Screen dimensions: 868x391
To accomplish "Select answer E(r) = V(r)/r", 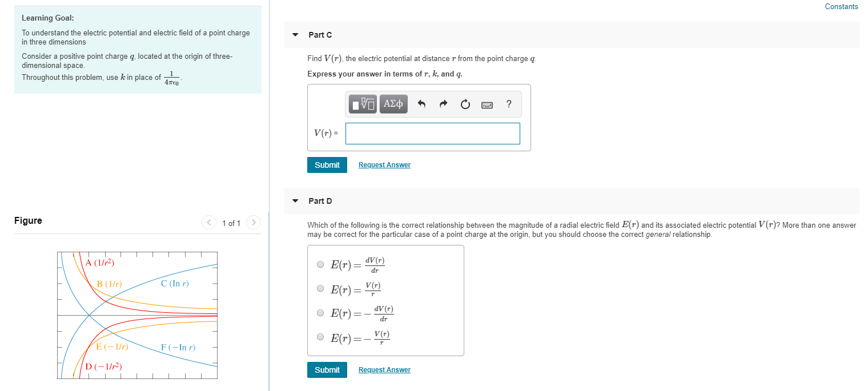I will [320, 288].
